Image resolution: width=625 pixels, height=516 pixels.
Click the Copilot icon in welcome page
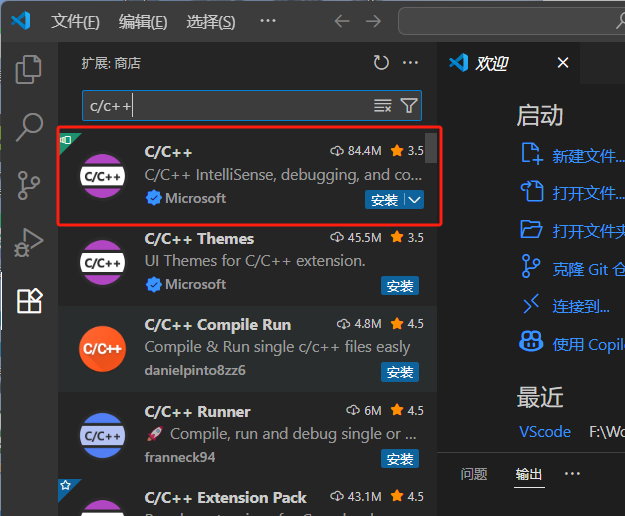point(531,341)
